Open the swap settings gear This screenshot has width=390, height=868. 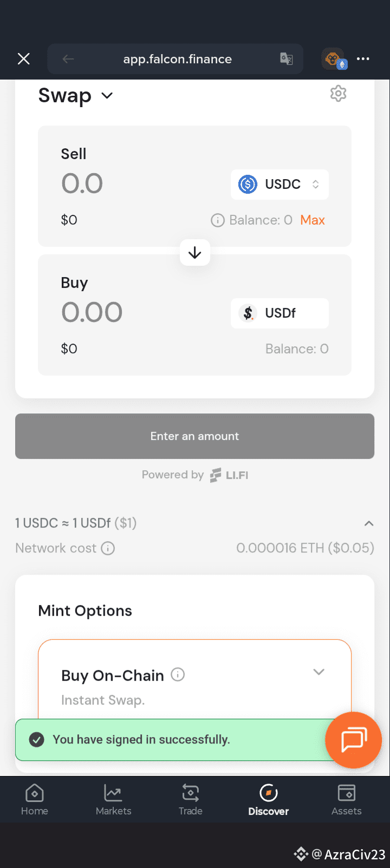pos(338,94)
